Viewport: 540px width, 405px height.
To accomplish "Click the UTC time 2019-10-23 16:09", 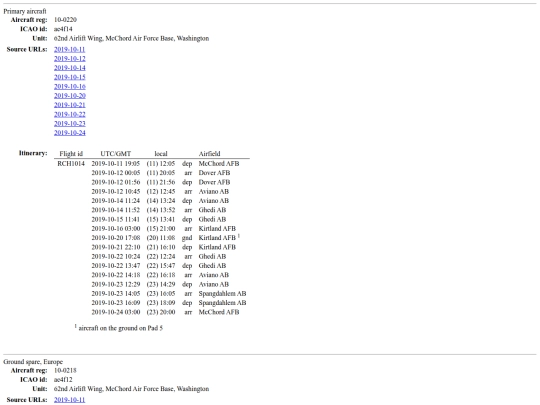I will click(116, 303).
